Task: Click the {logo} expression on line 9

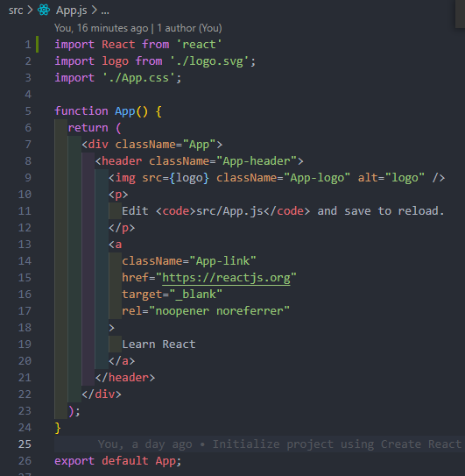Action: (x=189, y=178)
